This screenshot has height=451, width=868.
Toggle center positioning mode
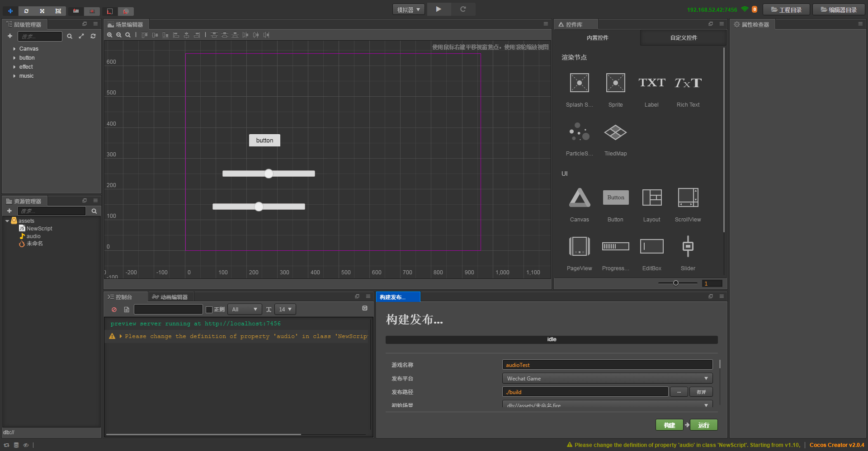92,11
